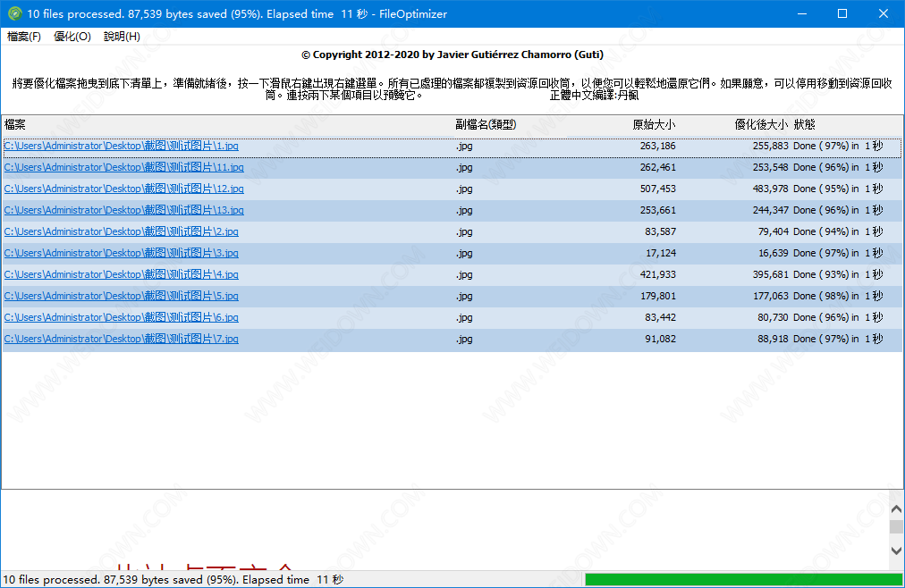Click the FileOptimizer title bar app icon
Screen dimensions: 905x588
coord(15,13)
